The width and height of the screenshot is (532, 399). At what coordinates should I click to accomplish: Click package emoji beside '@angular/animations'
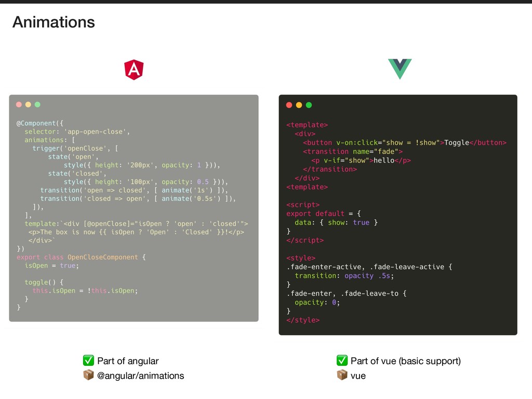pyautogui.click(x=88, y=375)
